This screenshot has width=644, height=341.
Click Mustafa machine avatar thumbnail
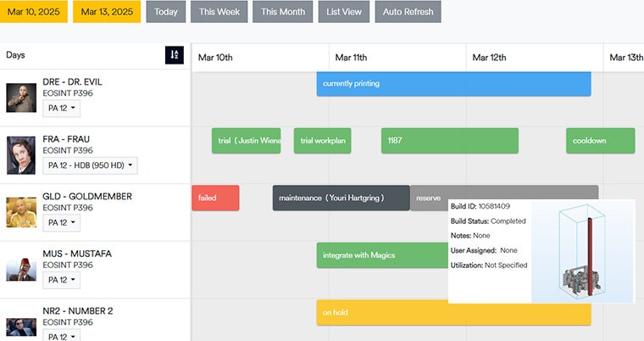(21, 270)
